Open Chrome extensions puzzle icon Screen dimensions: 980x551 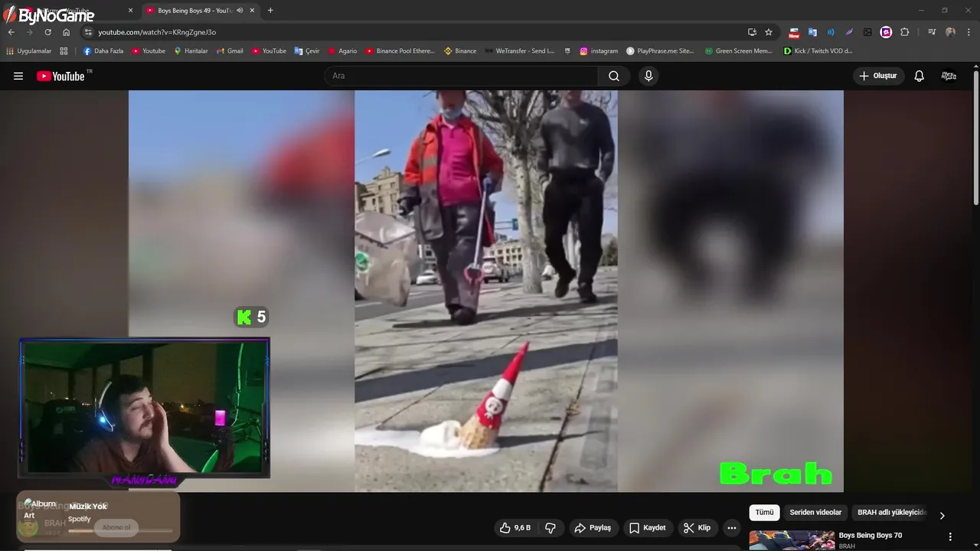pyautogui.click(x=905, y=32)
